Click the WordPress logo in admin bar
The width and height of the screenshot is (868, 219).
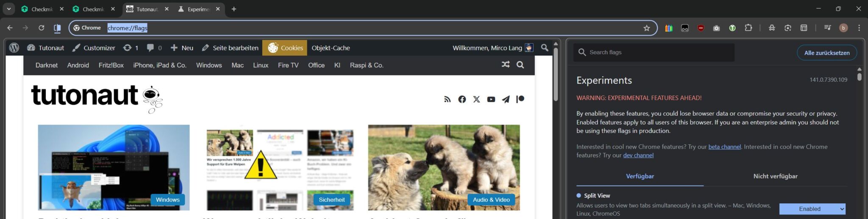14,48
